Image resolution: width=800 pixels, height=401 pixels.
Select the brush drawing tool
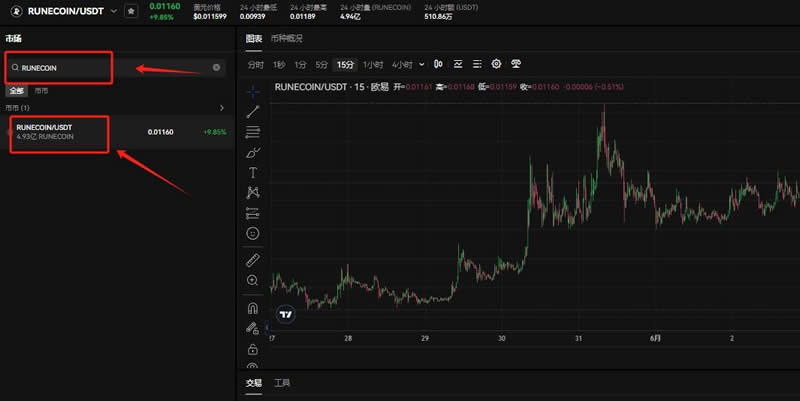coord(253,153)
